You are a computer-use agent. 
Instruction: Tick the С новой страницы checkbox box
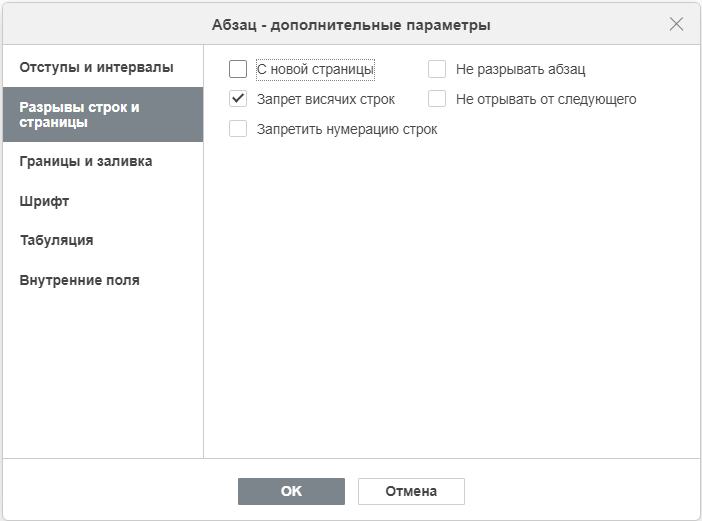pos(238,69)
